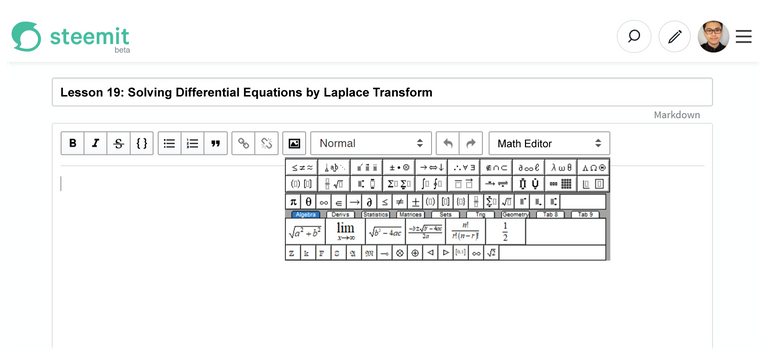Open the search button in header
The image size is (768, 360).
(x=634, y=36)
